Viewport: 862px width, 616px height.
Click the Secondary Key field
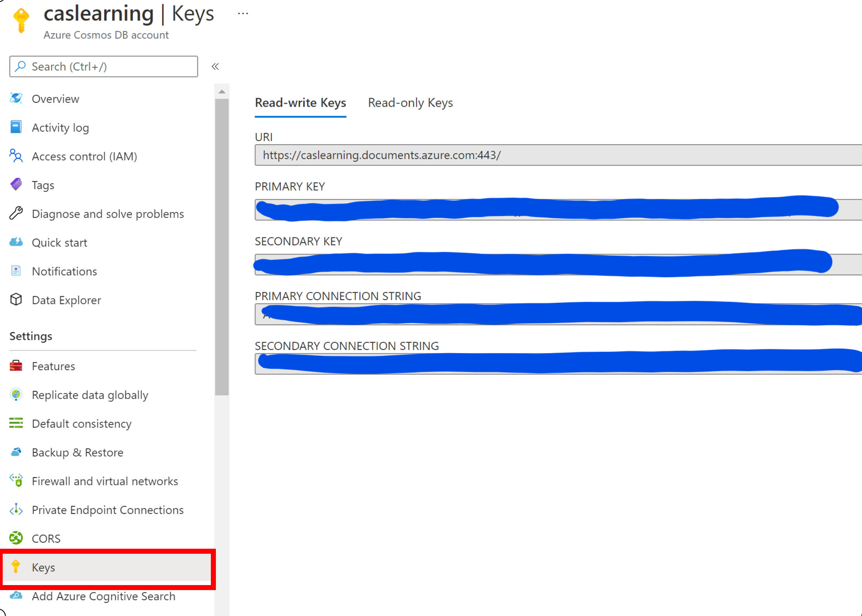click(x=558, y=264)
